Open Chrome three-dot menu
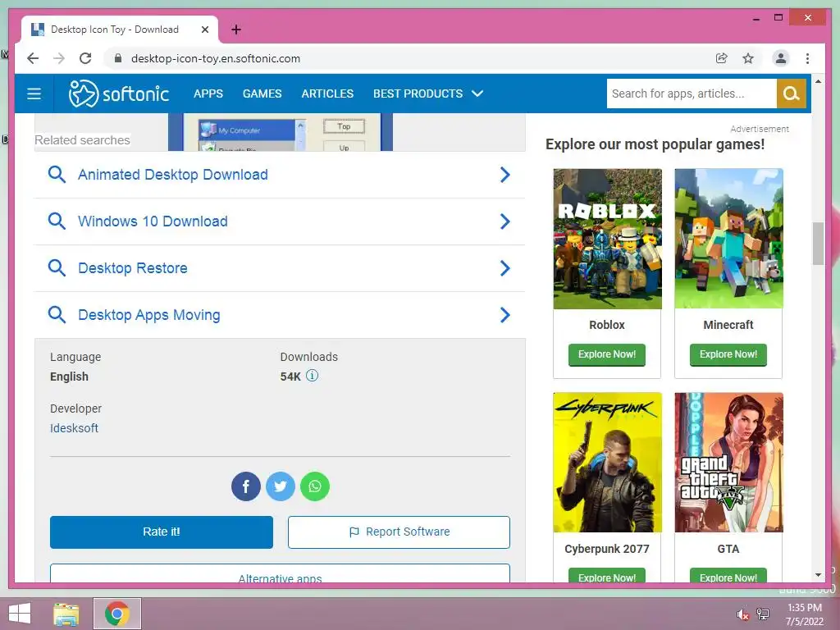840x630 pixels. [807, 58]
